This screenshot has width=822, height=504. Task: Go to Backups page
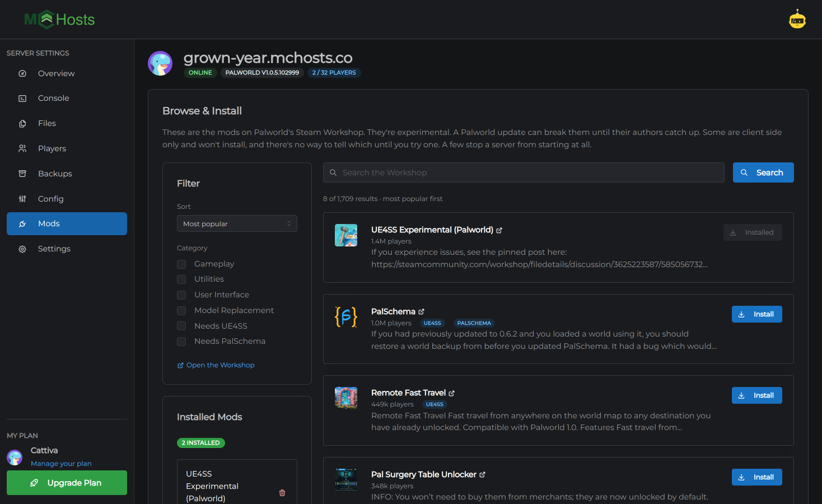pyautogui.click(x=67, y=174)
